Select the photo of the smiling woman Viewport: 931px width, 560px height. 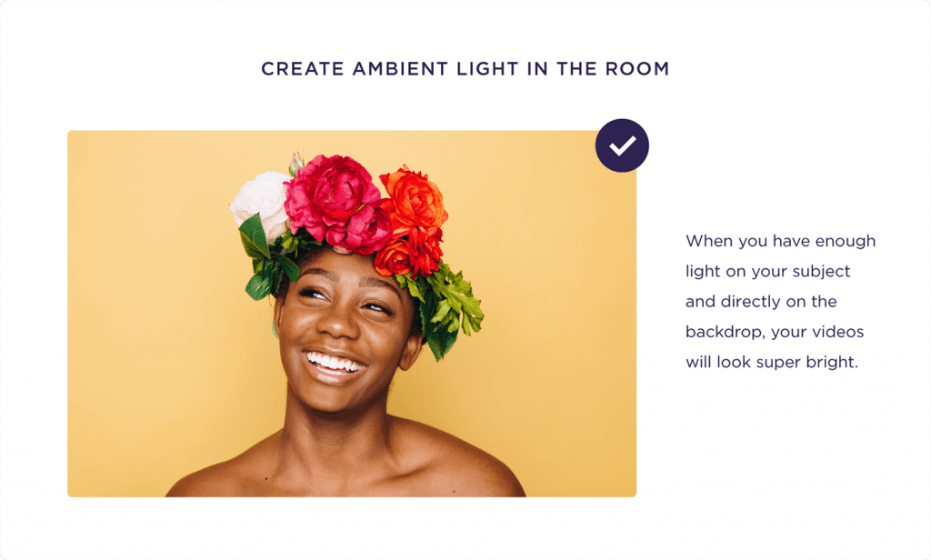352,314
